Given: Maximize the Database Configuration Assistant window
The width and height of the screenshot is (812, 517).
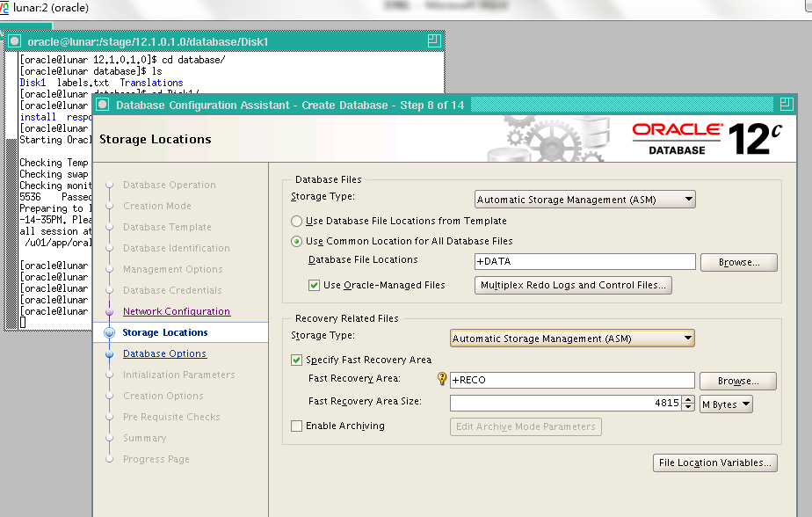Looking at the screenshot, I should 787,104.
